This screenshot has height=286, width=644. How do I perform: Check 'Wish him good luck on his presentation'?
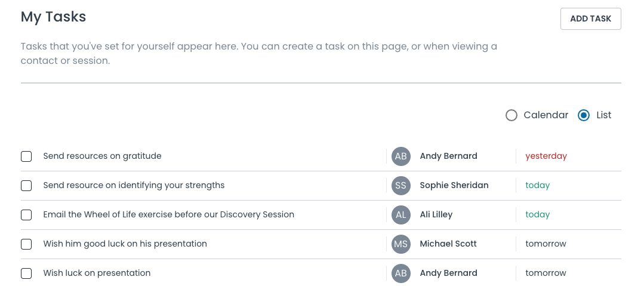(26, 244)
